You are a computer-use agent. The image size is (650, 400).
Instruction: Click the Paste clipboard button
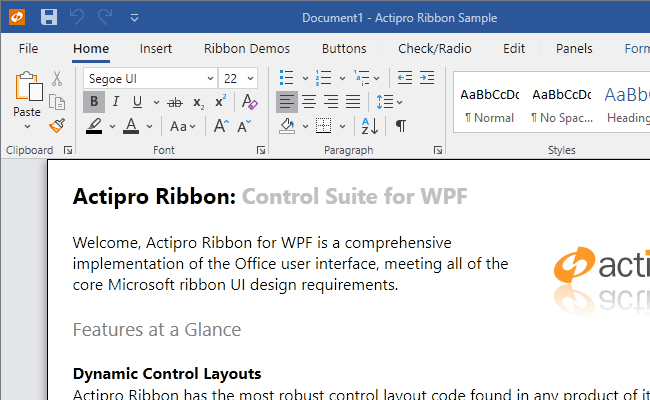27,94
